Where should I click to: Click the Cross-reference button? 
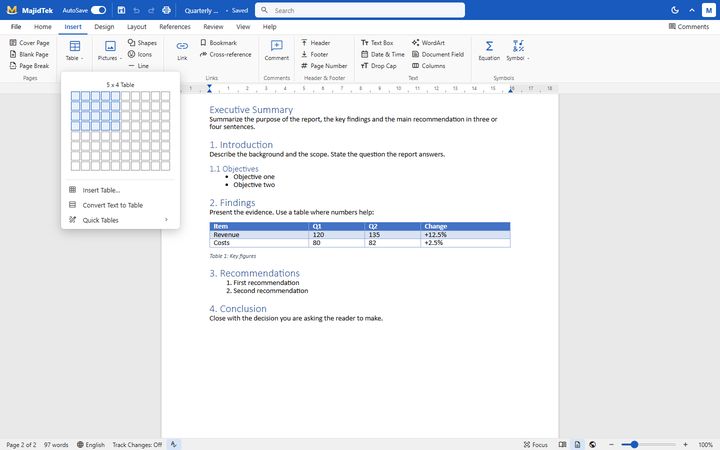(225, 54)
